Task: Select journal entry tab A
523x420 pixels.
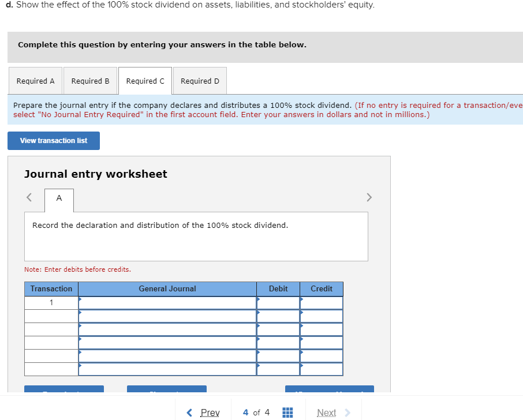Action: pyautogui.click(x=59, y=200)
